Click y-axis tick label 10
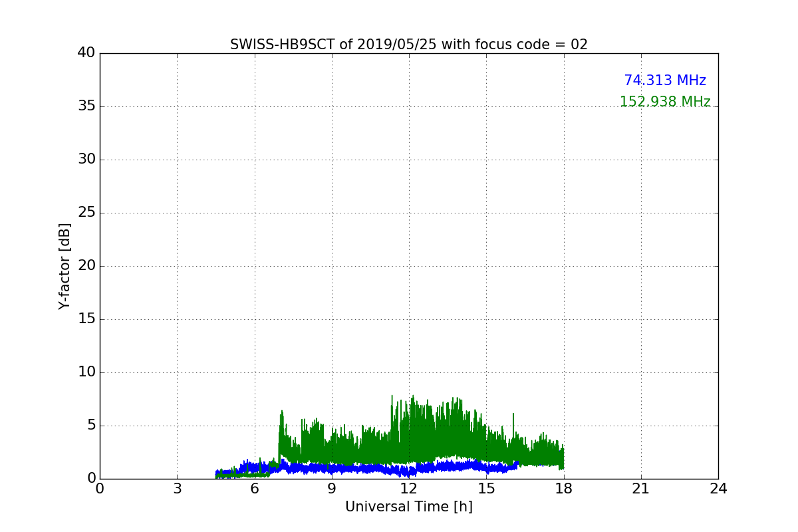 (x=86, y=372)
